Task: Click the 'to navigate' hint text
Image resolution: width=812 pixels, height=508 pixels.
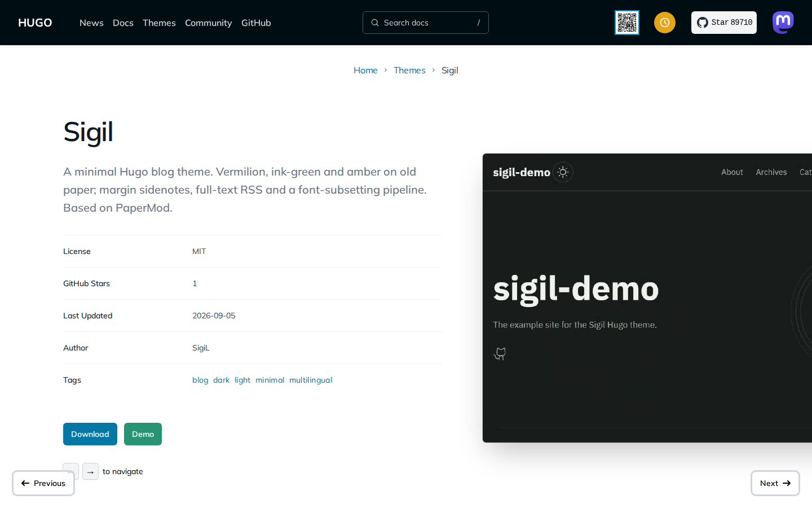Action: click(123, 471)
